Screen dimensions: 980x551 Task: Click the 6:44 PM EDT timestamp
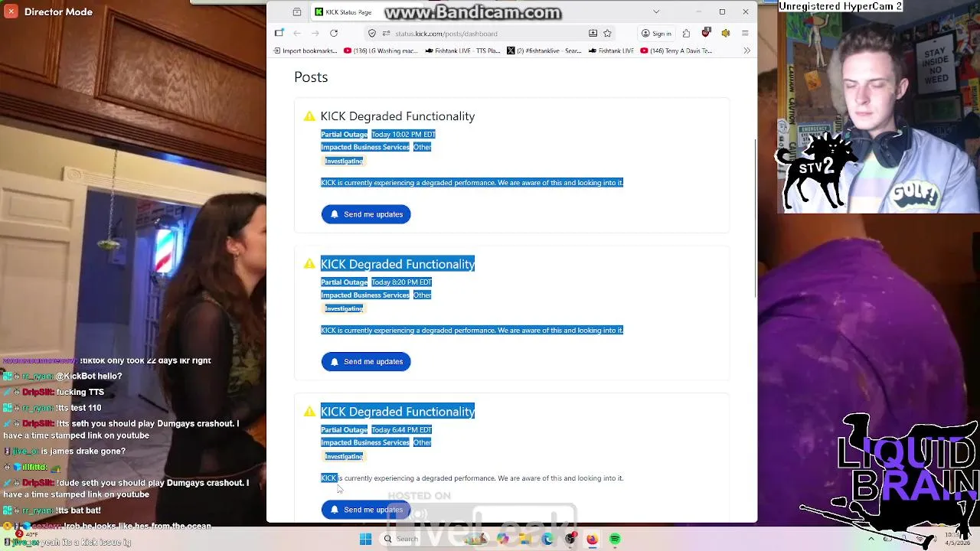(x=401, y=429)
